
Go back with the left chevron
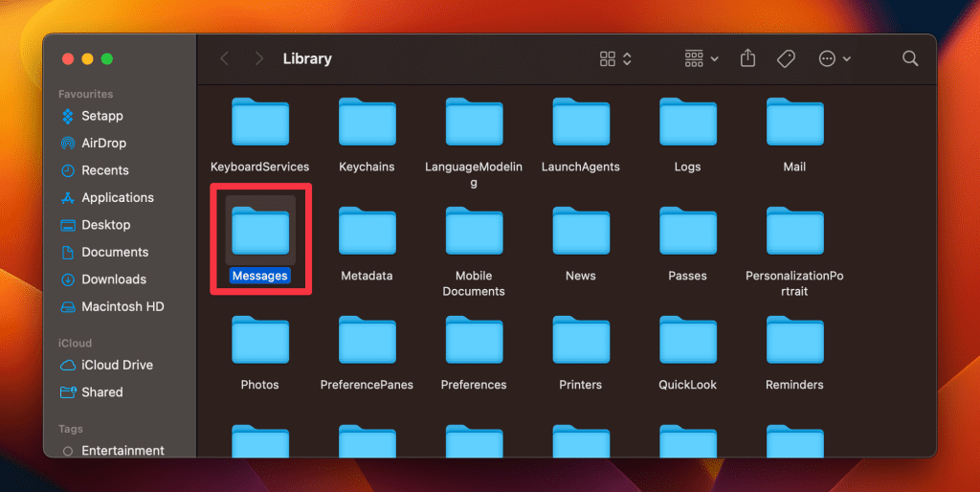point(224,58)
